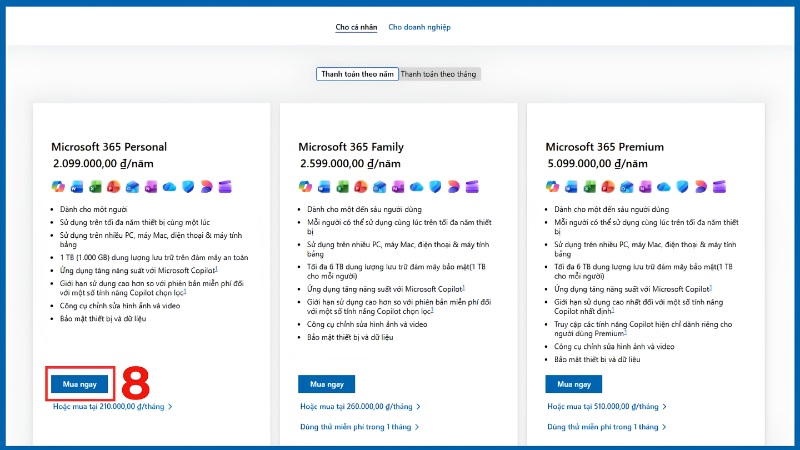The width and height of the screenshot is (800, 450).
Task: Click the Excel icon under Microsoft 365 Family
Action: [342, 187]
